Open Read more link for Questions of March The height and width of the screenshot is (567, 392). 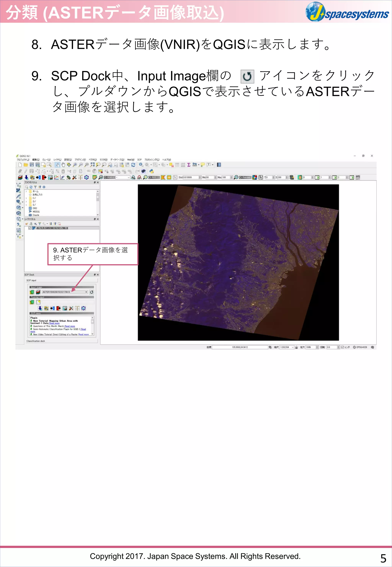(x=70, y=326)
